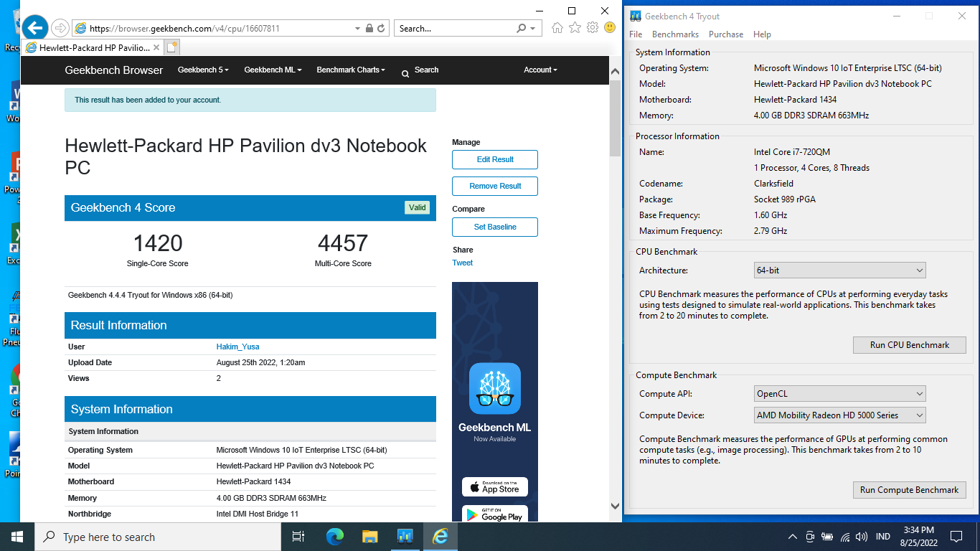The image size is (980, 551).
Task: Click the App Store download badge
Action: [495, 487]
